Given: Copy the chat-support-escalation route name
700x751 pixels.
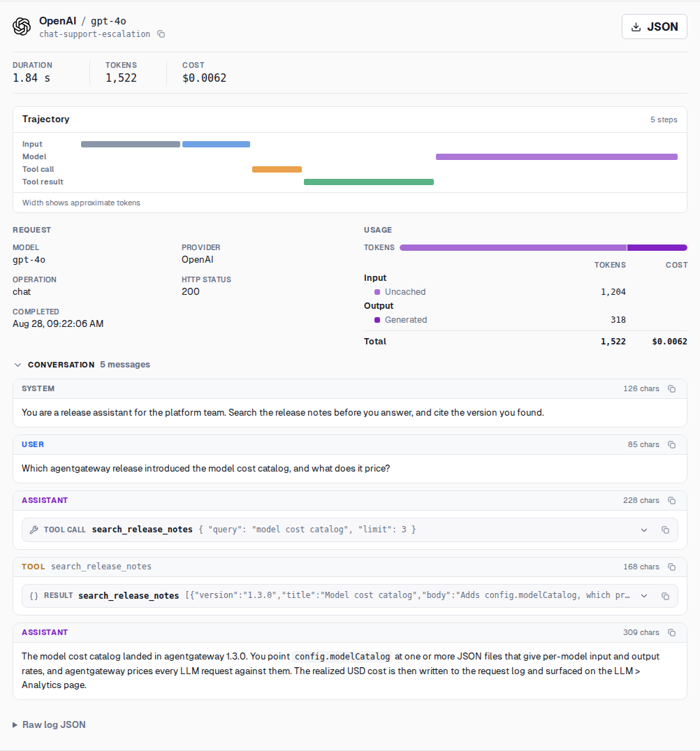Looking at the screenshot, I should coord(161,34).
